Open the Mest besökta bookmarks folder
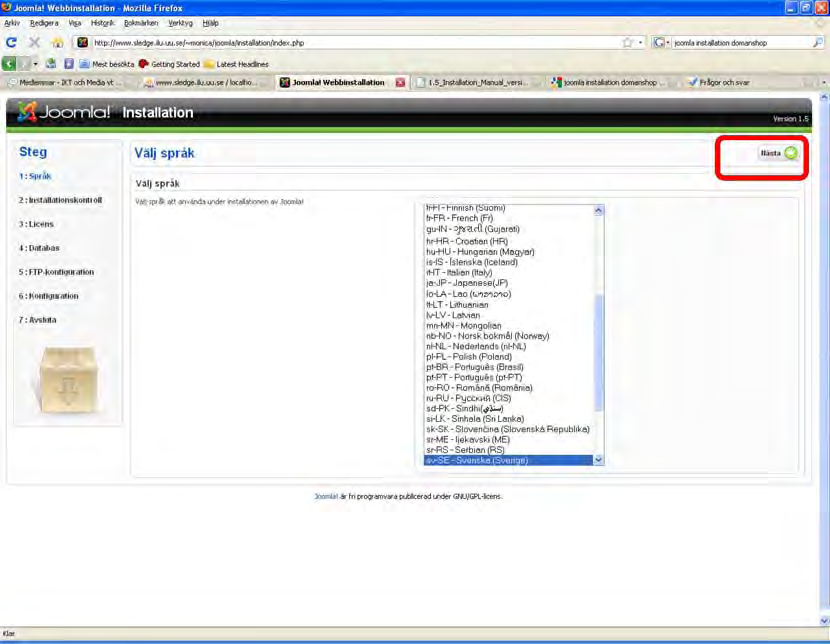The width and height of the screenshot is (830, 644). tap(106, 64)
